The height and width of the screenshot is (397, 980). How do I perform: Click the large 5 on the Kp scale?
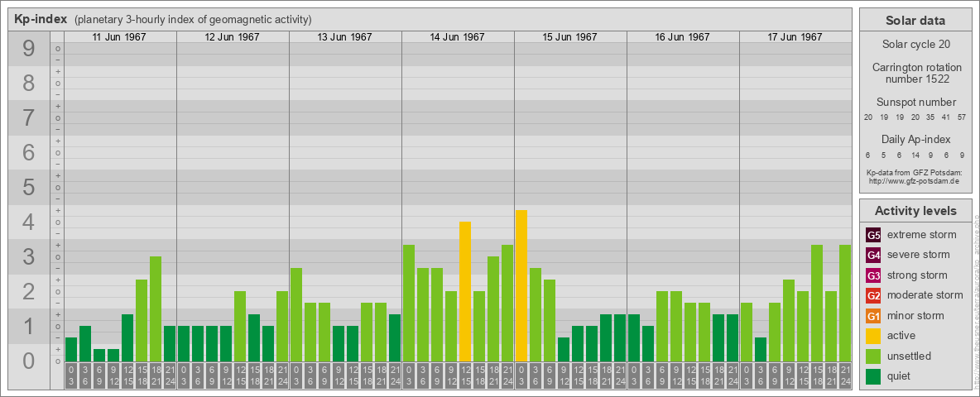tap(28, 187)
